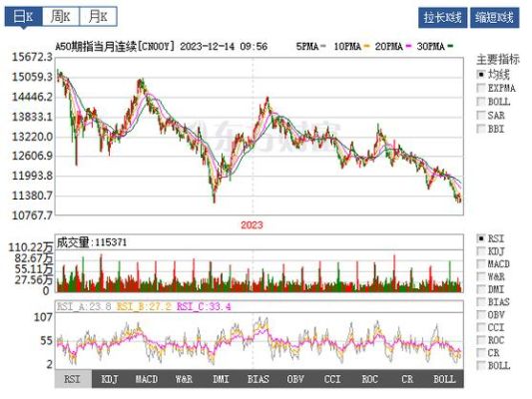The height and width of the screenshot is (399, 532).
Task: Click the 10767.7 price axis label
Action: pyautogui.click(x=33, y=215)
